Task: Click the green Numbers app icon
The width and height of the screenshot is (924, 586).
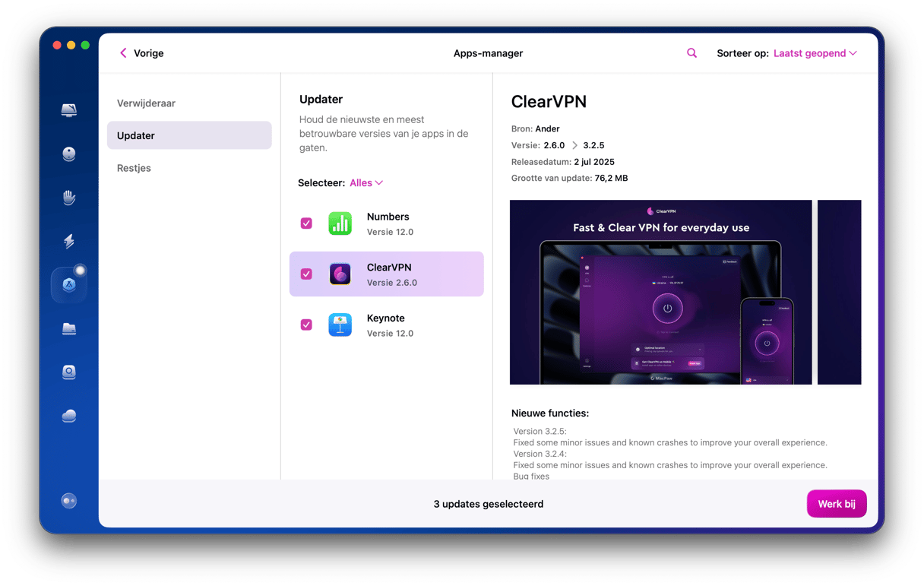Action: pos(340,223)
